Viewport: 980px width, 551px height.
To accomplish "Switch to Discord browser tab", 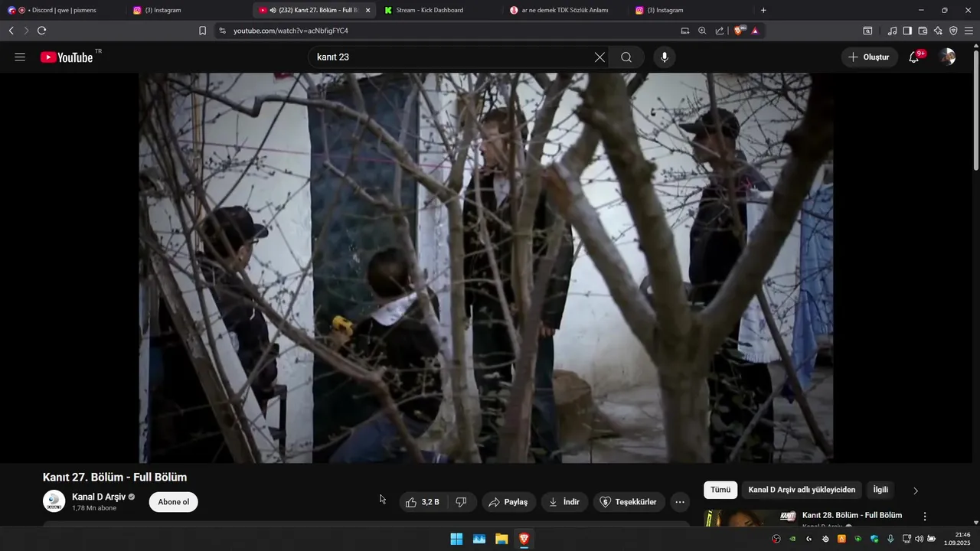I will point(64,10).
